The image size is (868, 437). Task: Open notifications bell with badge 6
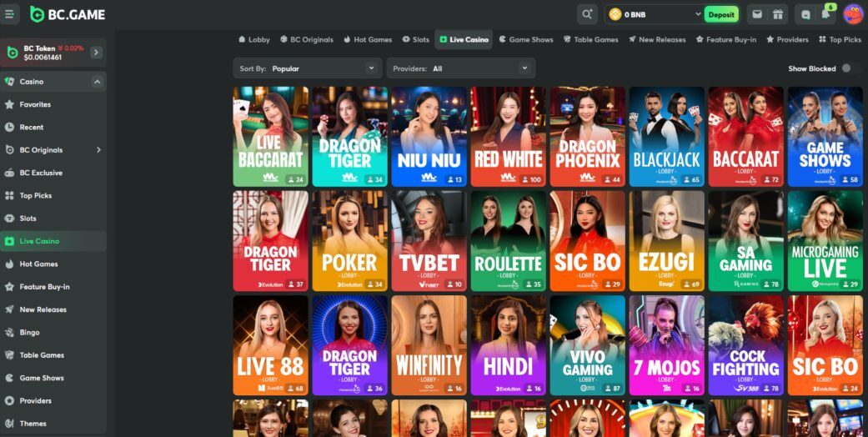tap(826, 14)
